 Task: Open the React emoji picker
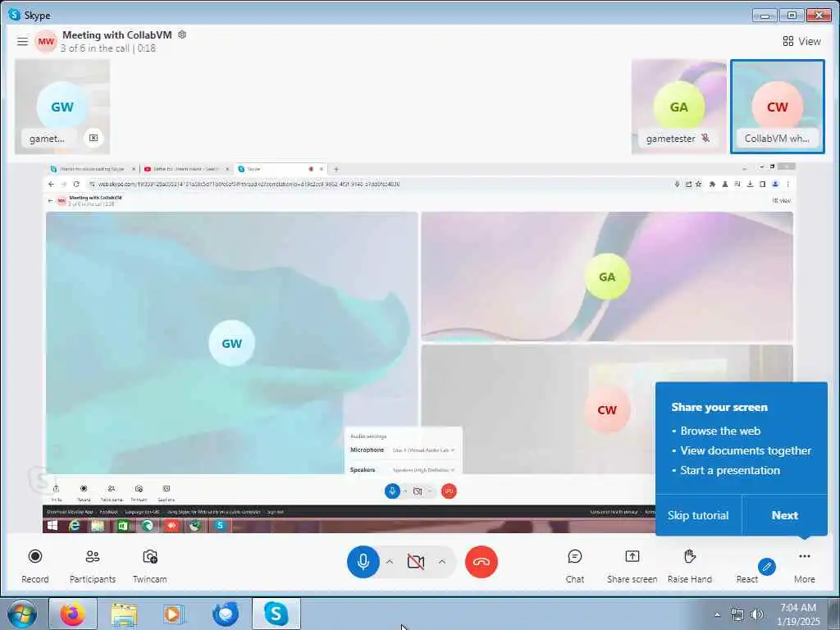click(x=746, y=578)
